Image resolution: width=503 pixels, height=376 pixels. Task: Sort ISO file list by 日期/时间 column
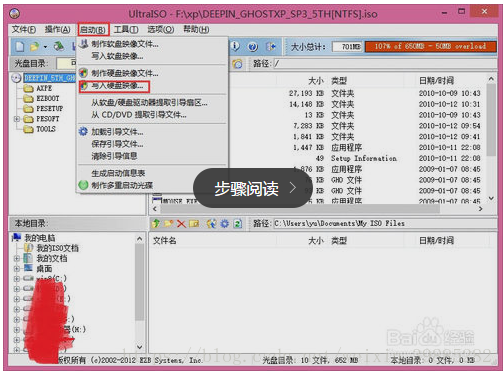436,81
